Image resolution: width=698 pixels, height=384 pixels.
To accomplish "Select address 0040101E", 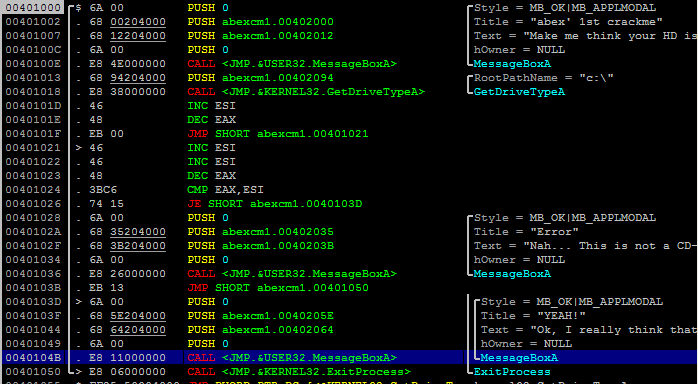I will click(x=33, y=120).
